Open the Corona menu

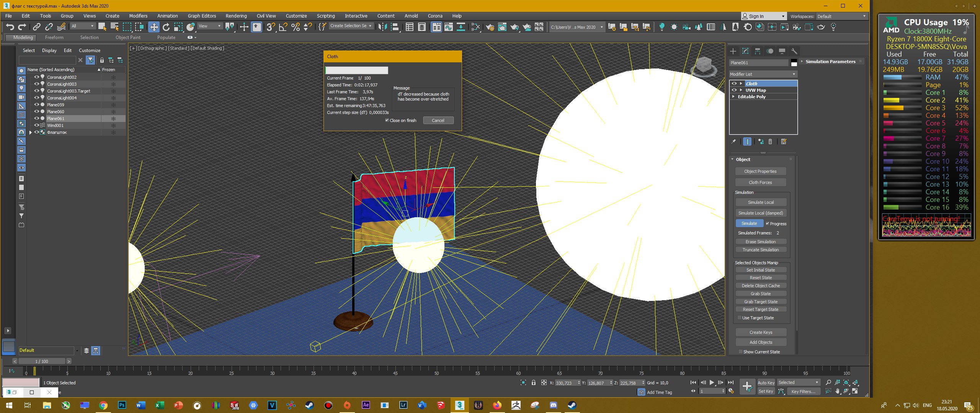point(435,16)
